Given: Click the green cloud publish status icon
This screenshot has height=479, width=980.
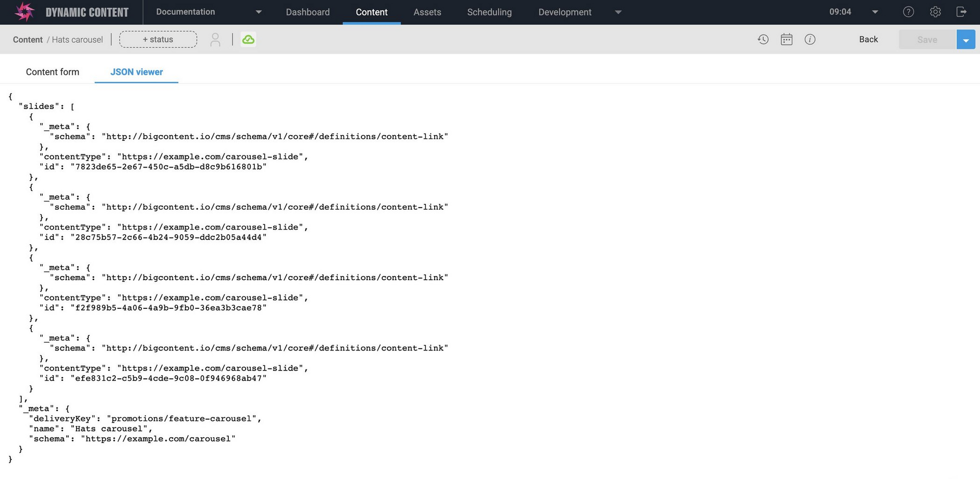Looking at the screenshot, I should coord(248,40).
